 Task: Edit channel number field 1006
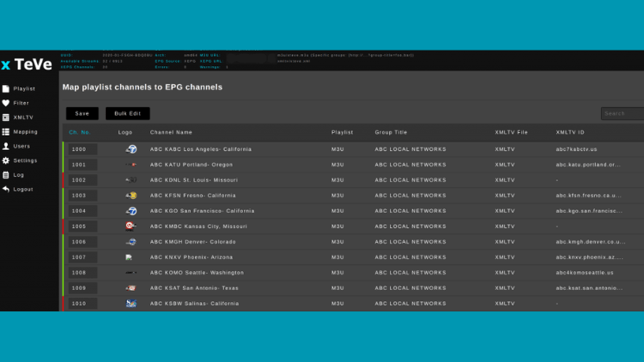point(82,242)
